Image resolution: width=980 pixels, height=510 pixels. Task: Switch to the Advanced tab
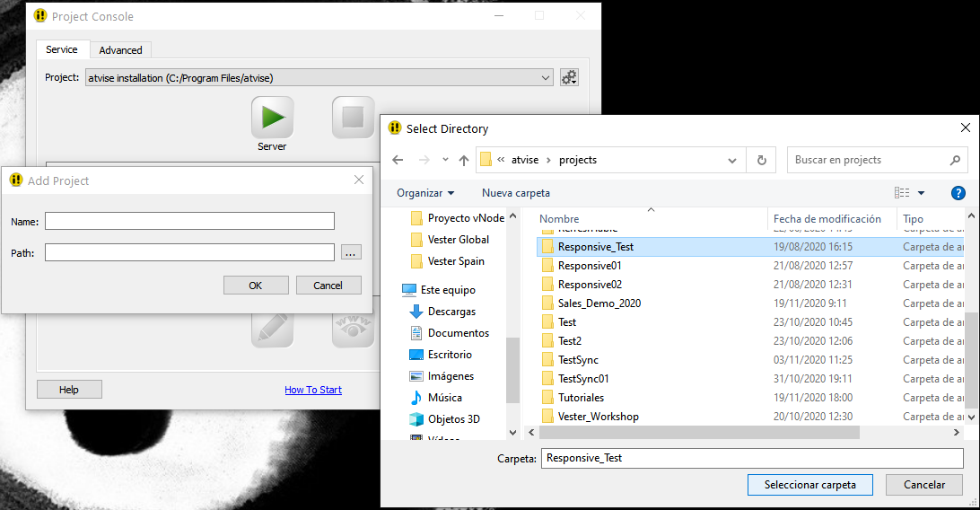(120, 50)
